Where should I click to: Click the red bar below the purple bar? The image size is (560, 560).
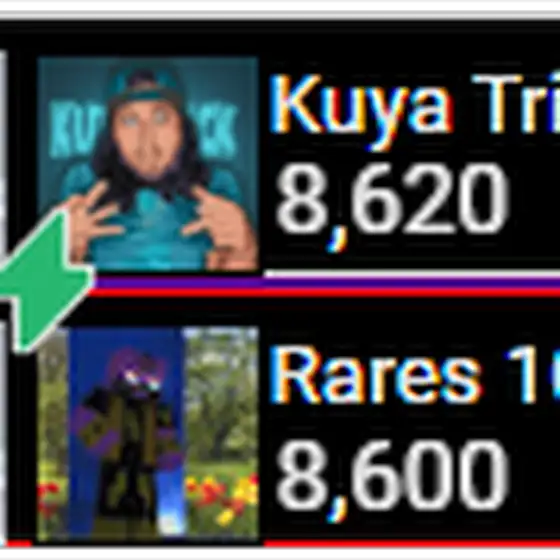(325, 292)
